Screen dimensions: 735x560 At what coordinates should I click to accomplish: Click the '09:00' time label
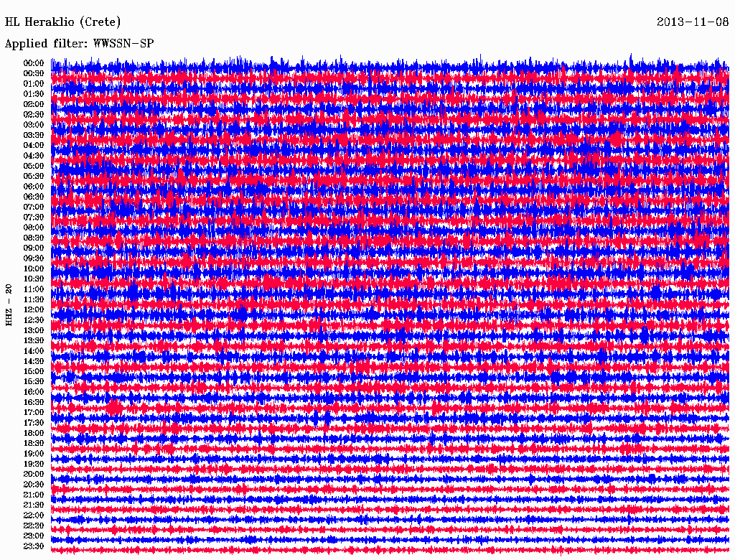point(34,248)
